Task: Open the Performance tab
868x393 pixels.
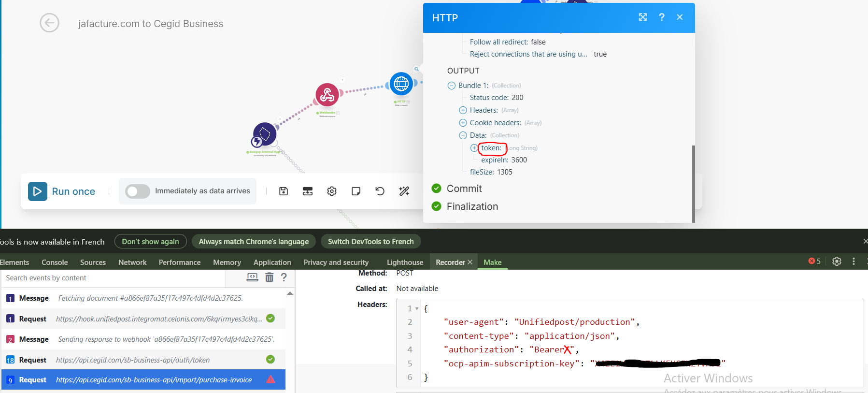Action: tap(180, 262)
